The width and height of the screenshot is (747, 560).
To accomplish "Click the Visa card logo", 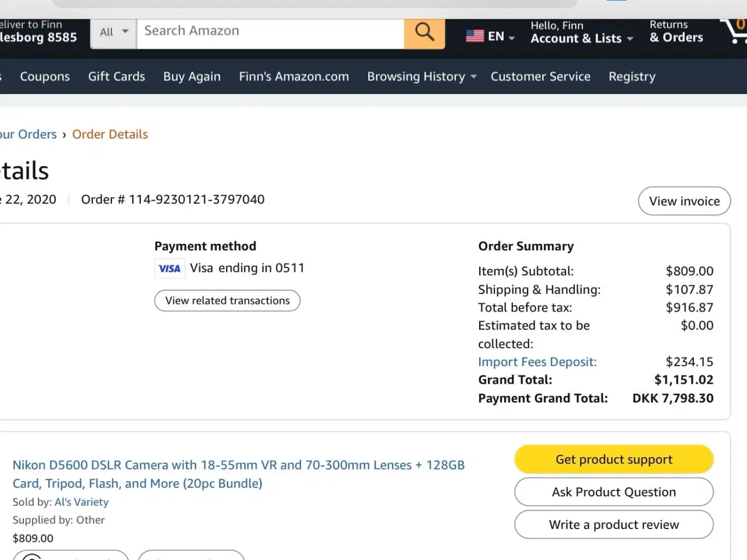I will coord(170,268).
